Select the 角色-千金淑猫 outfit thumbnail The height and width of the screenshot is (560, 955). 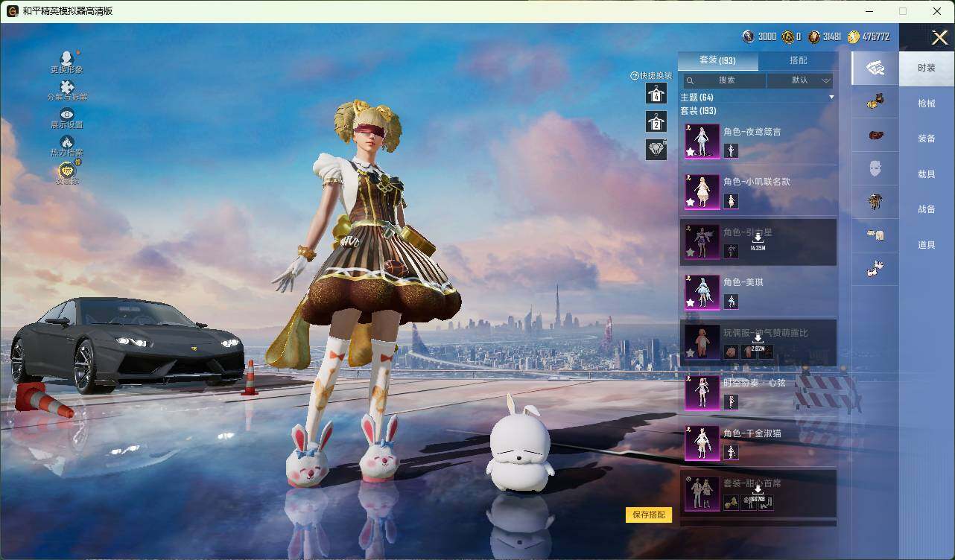pyautogui.click(x=702, y=443)
